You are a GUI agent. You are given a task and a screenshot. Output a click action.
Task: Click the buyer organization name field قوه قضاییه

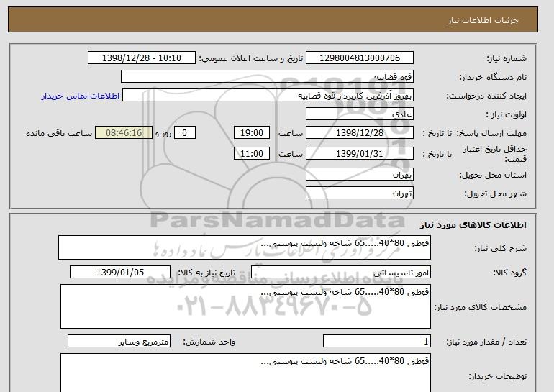point(267,77)
